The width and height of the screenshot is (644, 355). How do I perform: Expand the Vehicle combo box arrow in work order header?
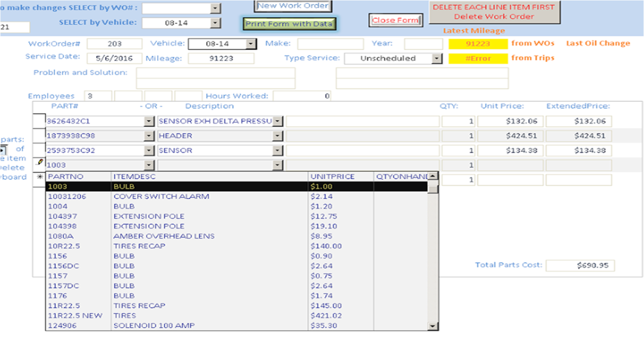tap(250, 44)
